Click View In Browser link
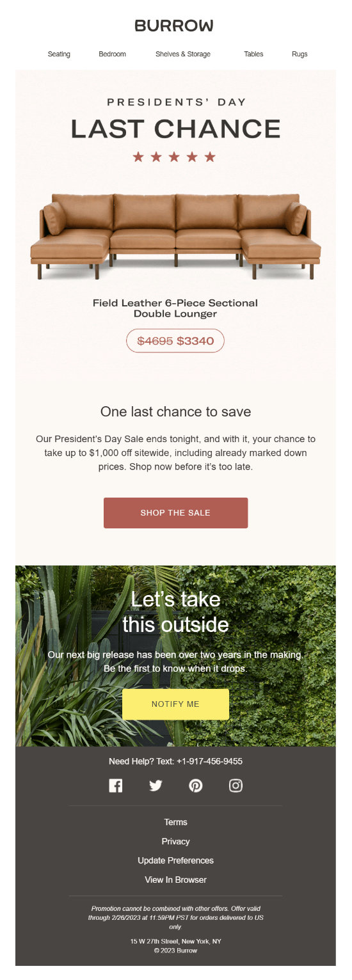This screenshot has width=352, height=980. coord(175,880)
